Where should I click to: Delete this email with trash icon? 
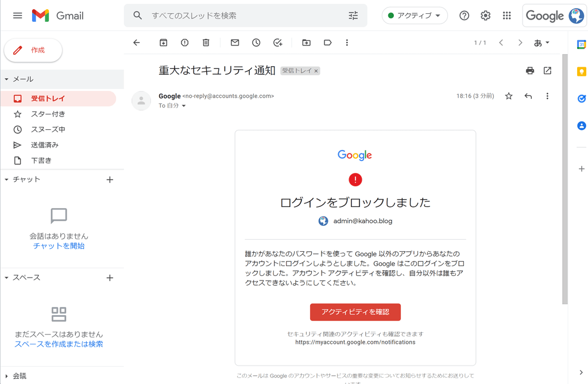[x=206, y=43]
